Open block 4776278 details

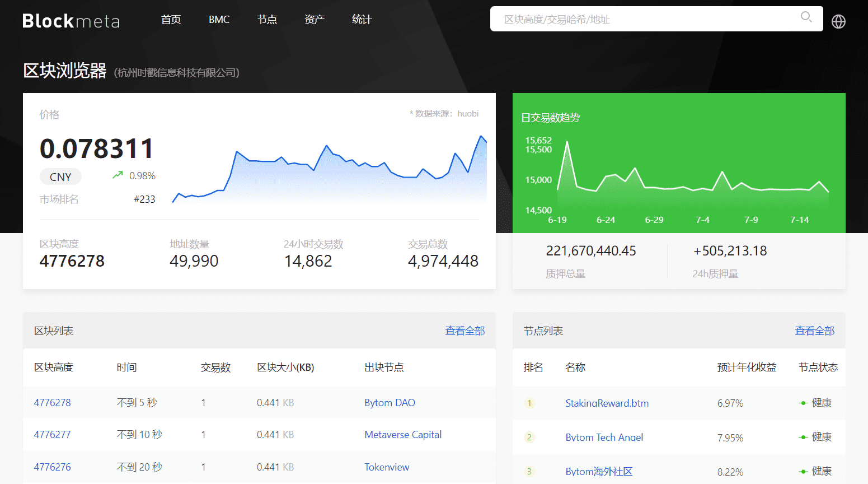tap(53, 403)
